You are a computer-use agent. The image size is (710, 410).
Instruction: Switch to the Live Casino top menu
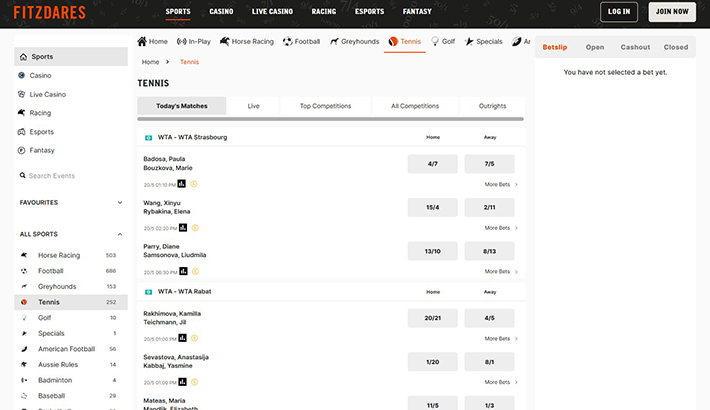[272, 11]
